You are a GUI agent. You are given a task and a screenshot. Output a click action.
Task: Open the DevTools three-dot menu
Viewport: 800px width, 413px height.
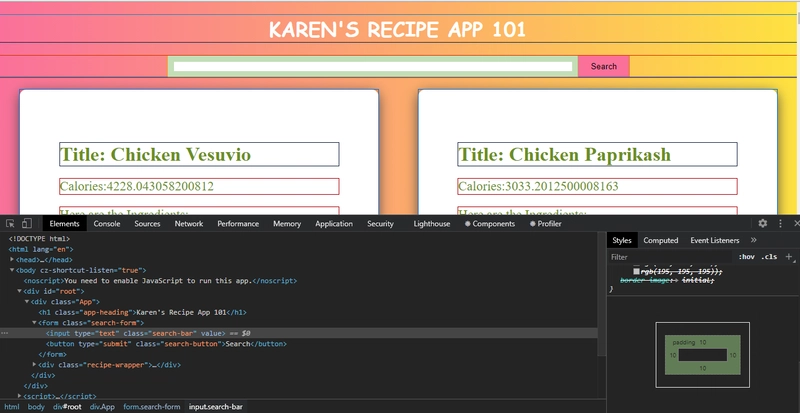[x=780, y=224]
